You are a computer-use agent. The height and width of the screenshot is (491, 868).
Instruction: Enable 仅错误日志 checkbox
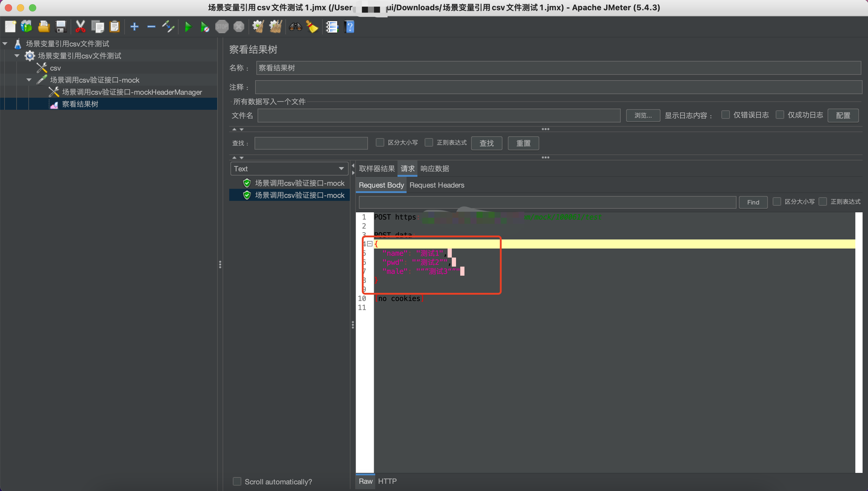point(725,115)
